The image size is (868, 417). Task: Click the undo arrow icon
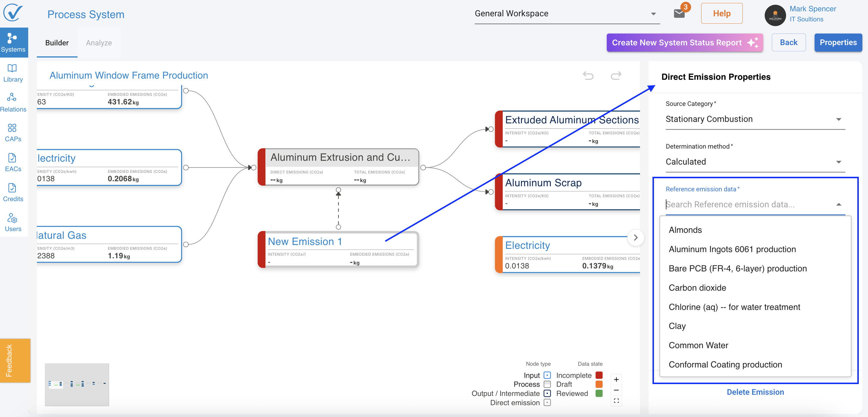tap(588, 75)
